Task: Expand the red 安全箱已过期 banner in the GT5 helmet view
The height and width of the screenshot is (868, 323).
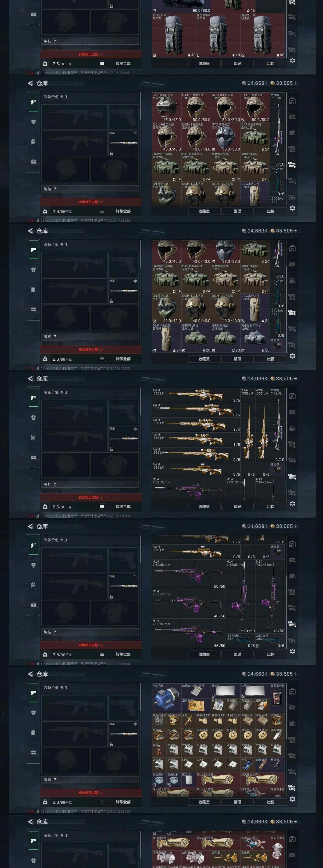Action: [91, 202]
